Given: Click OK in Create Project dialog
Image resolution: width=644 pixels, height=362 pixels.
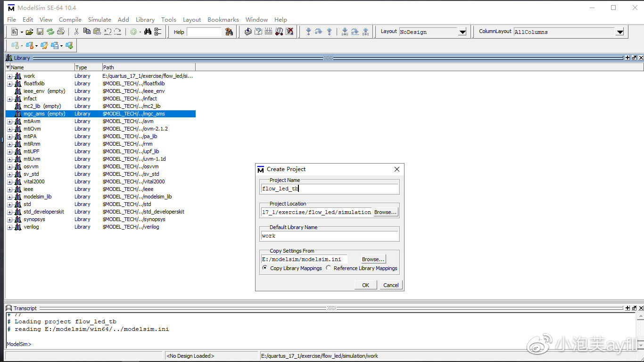Looking at the screenshot, I should [x=365, y=285].
